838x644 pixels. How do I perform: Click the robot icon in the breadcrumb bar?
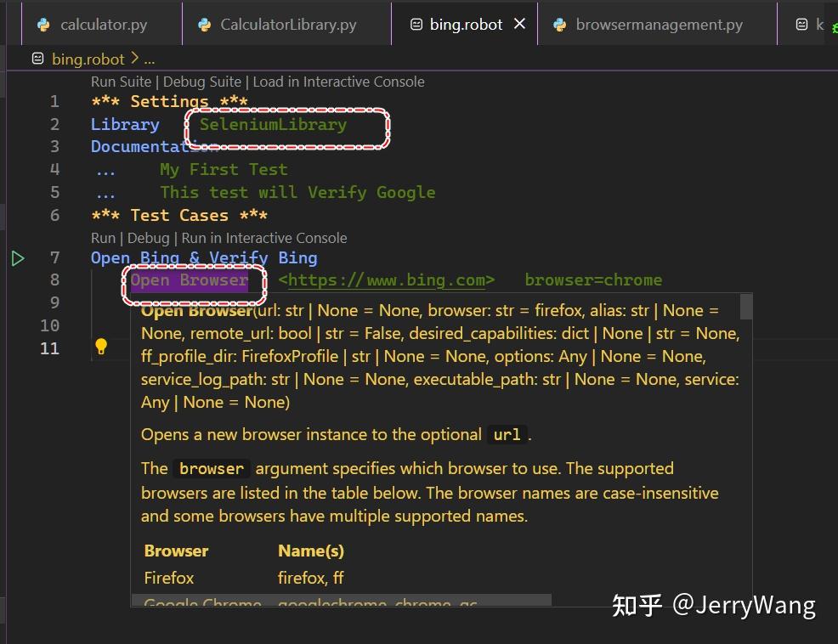(x=37, y=59)
